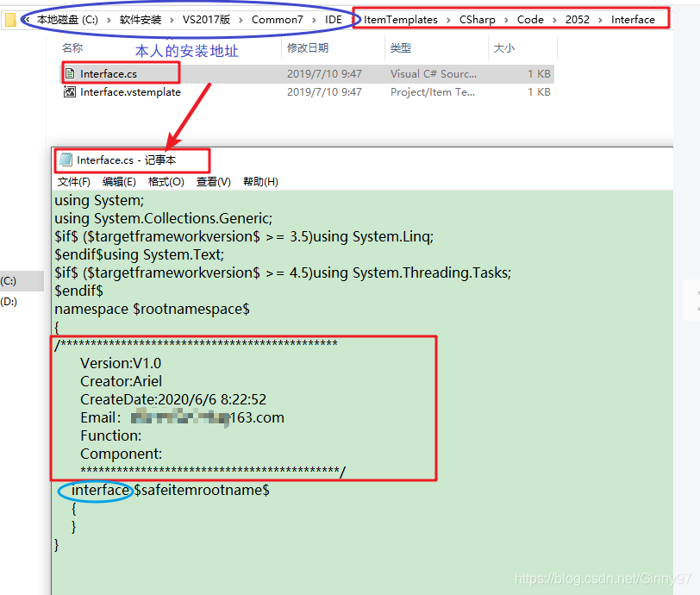Click the Interface.cs modified date cell
The image size is (700, 595).
pyautogui.click(x=324, y=73)
